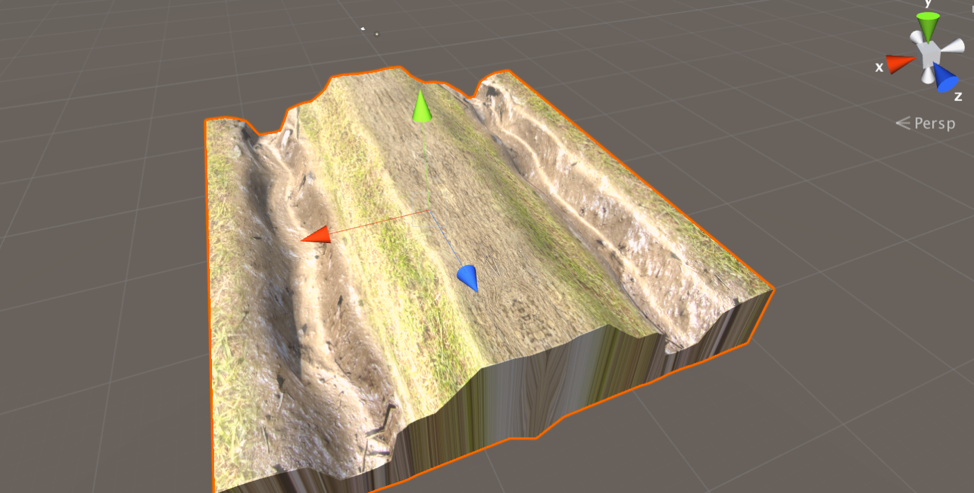Click the blue Z cone on orientation gizmo

[x=946, y=78]
